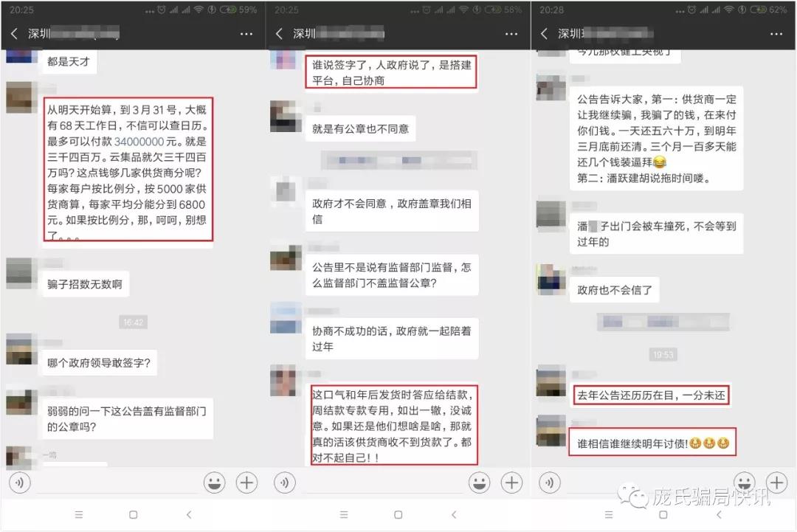
Task: Open emoji picker in the middle chat
Action: coord(480,483)
